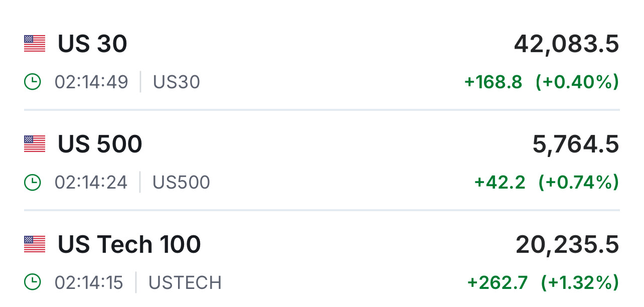
Task: Click the 02:14:15 timestamp
Action: 89,282
